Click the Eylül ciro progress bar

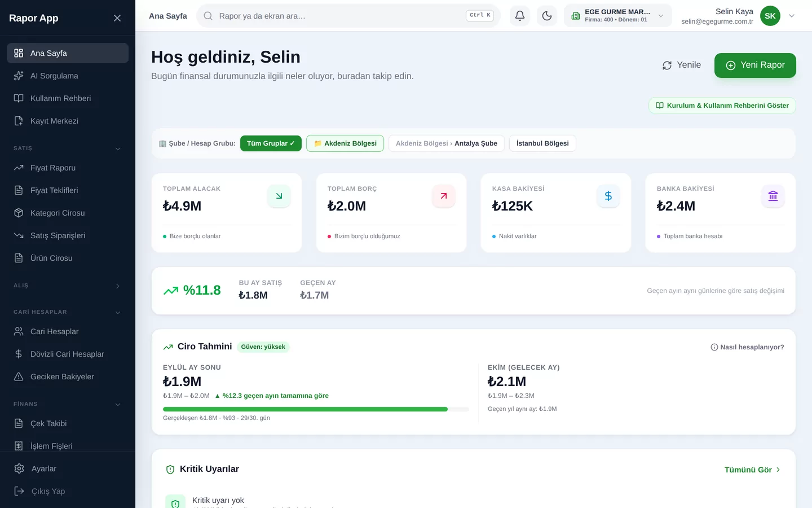click(x=316, y=409)
